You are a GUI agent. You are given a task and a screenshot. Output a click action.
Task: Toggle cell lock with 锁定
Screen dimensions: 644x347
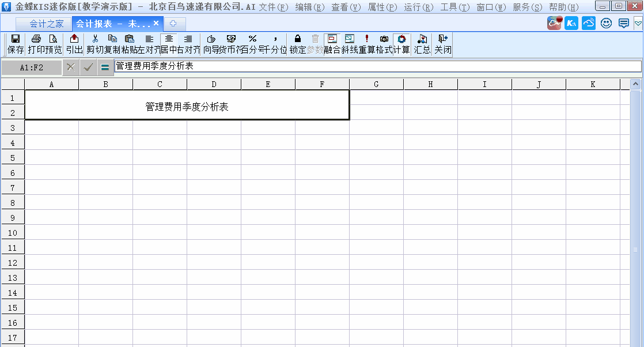point(298,40)
